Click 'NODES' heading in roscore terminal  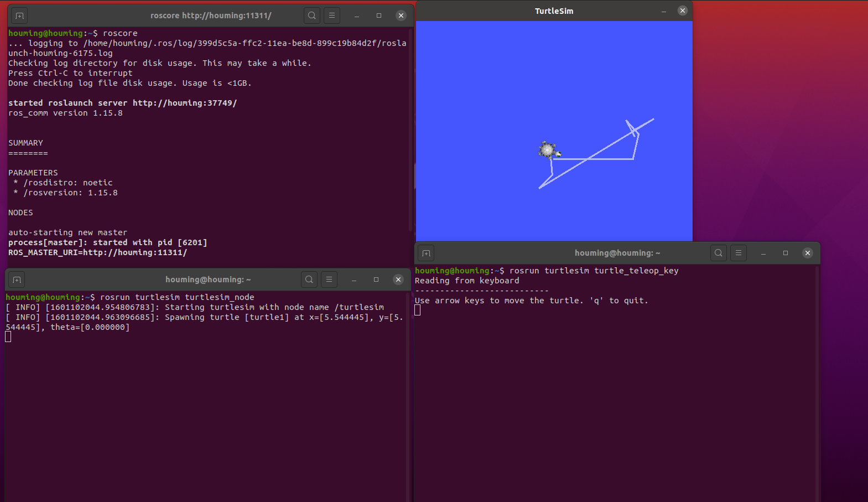pyautogui.click(x=20, y=213)
